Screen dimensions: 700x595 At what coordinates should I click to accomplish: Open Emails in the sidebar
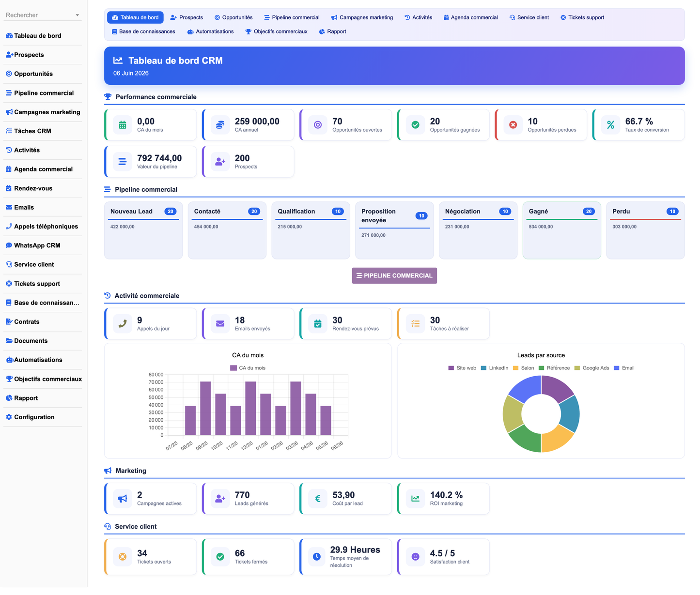click(43, 207)
